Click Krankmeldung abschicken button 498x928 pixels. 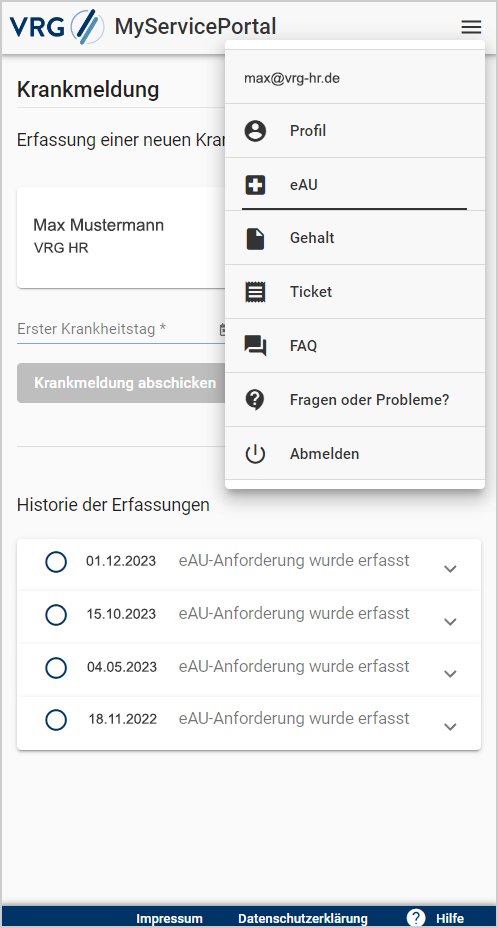121,383
